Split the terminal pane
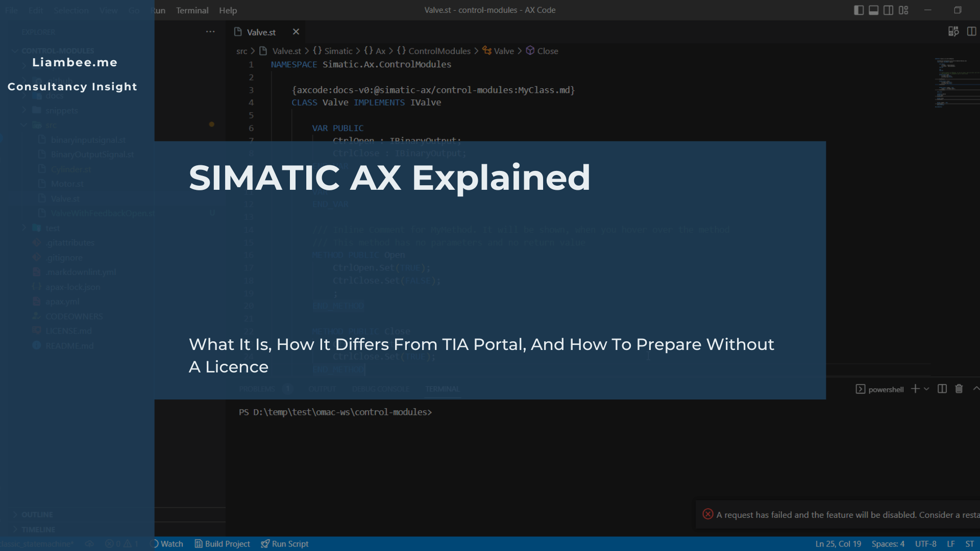 (x=942, y=389)
